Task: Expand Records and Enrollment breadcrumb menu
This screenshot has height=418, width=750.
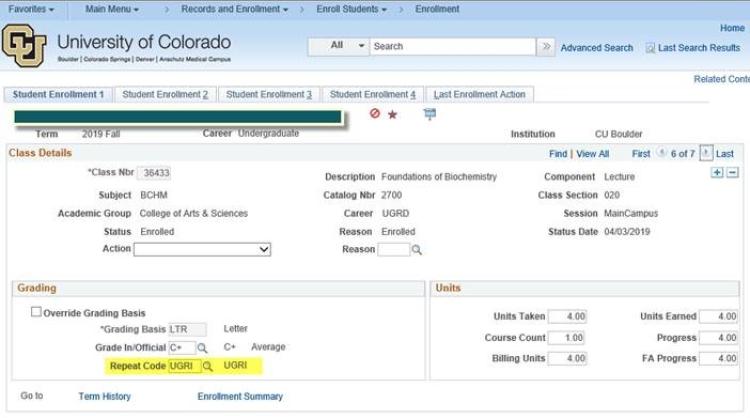Action: [x=234, y=9]
